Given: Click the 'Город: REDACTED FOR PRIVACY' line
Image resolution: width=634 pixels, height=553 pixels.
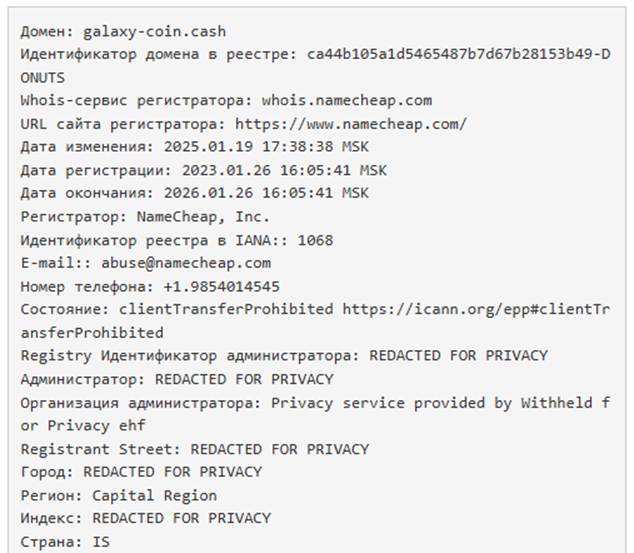Looking at the screenshot, I should (141, 472).
